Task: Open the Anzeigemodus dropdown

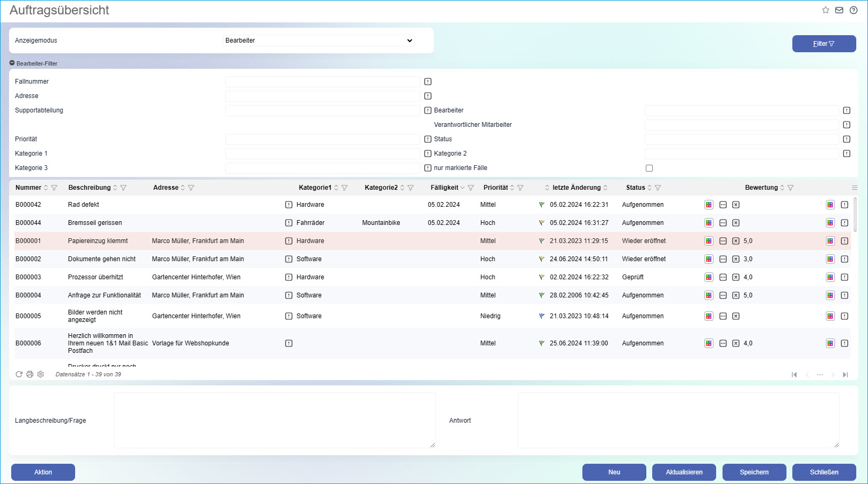Action: (x=319, y=41)
